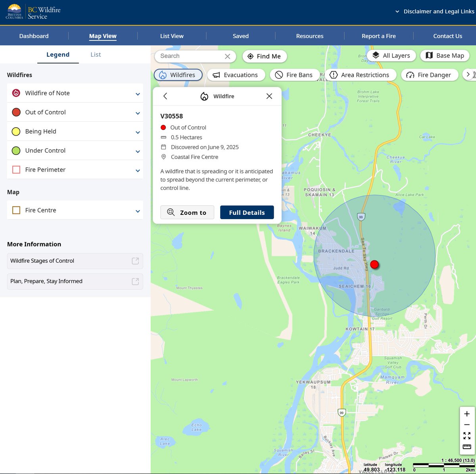The width and height of the screenshot is (476, 474).
Task: Click the Area Restrictions warning icon
Action: pos(334,75)
